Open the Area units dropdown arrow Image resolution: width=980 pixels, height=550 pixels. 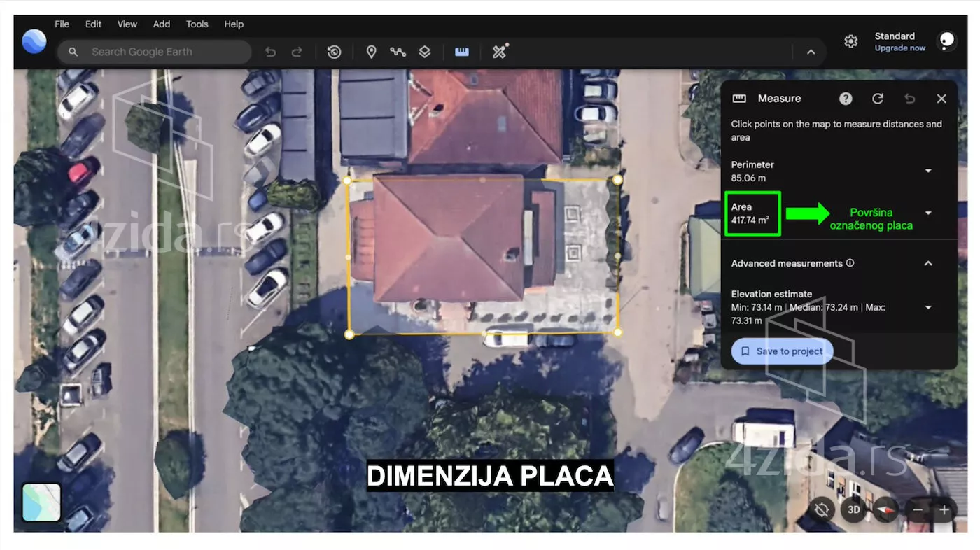[x=928, y=213]
